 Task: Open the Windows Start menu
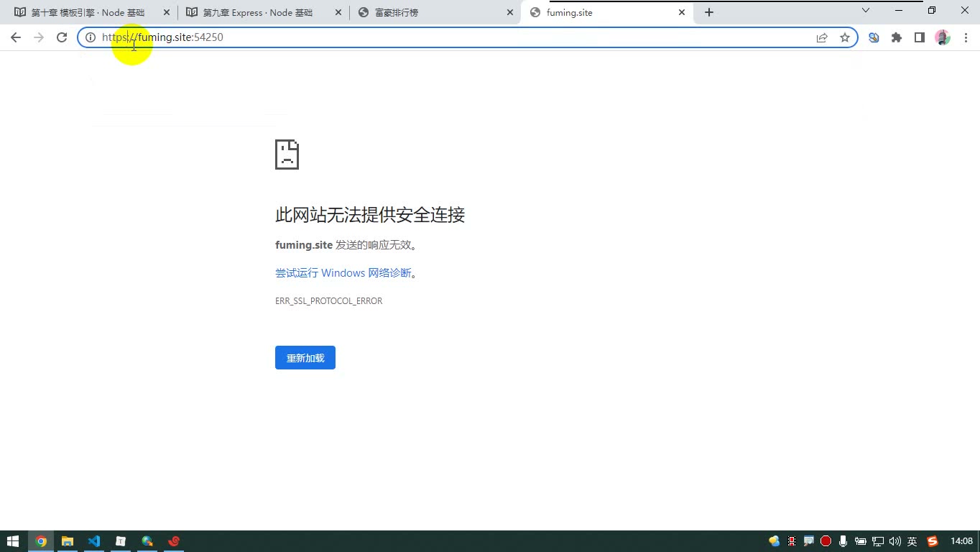[x=13, y=541]
